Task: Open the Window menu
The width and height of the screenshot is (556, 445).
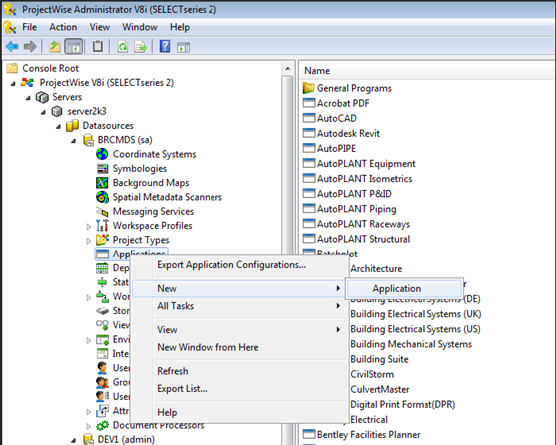Action: [140, 27]
